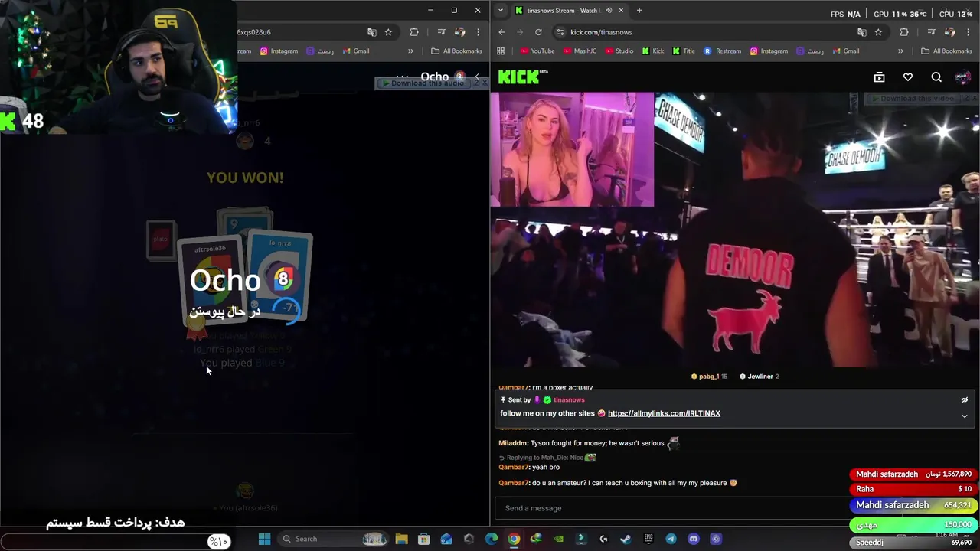Close the tinasnows Stream tab
The width and height of the screenshot is (980, 551).
[621, 11]
